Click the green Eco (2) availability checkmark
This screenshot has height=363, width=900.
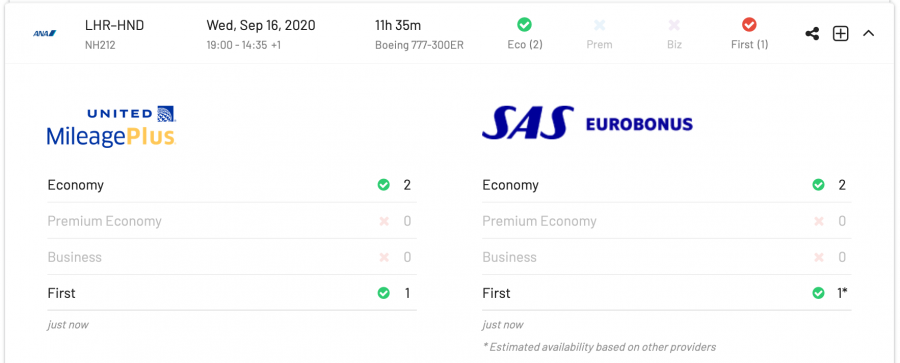(x=524, y=25)
